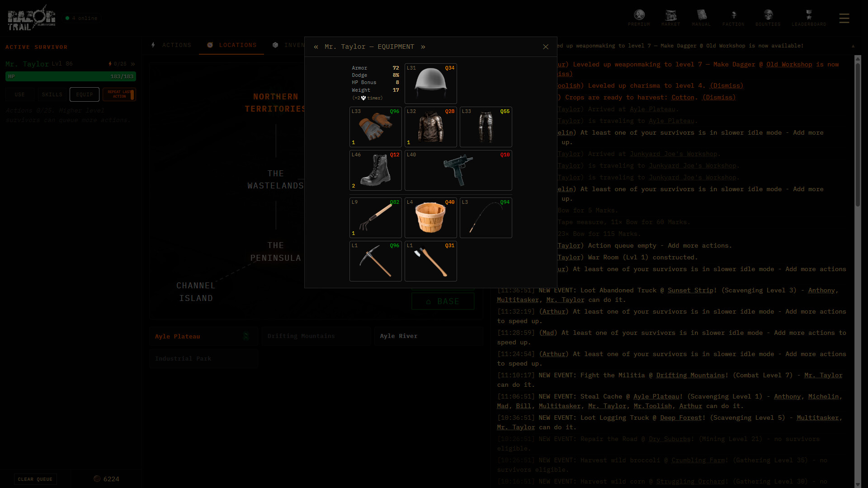This screenshot has height=488, width=868.
Task: Switch to the Inventory tab
Action: (x=288, y=45)
